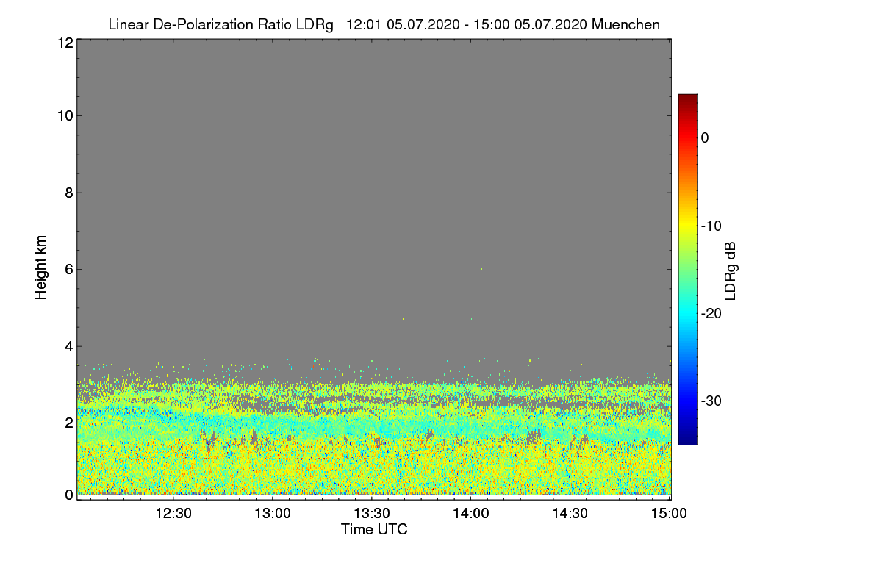Click the height axis value 8
Screen dimensions: 882x588
[68, 193]
